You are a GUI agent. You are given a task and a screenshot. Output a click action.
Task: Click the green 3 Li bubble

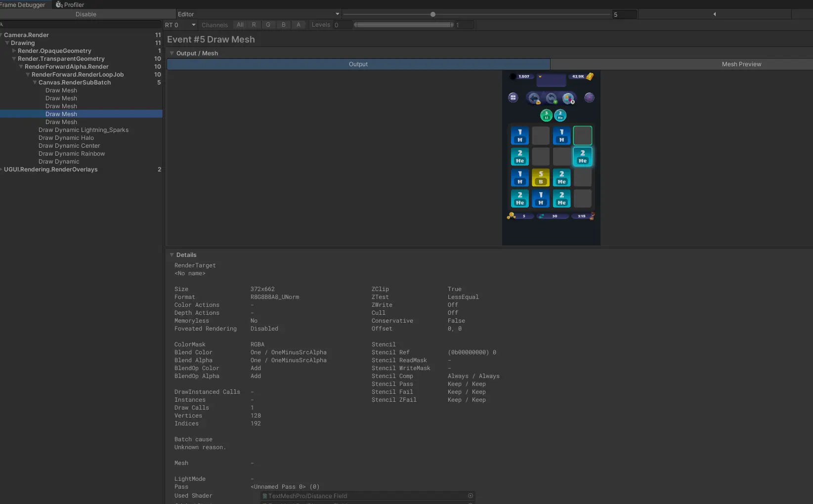pyautogui.click(x=546, y=115)
